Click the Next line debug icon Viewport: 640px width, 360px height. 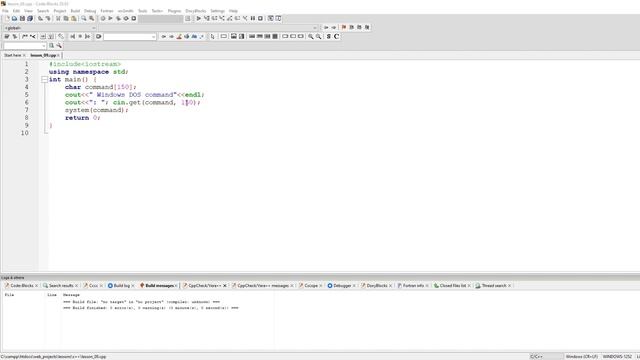(x=214, y=18)
